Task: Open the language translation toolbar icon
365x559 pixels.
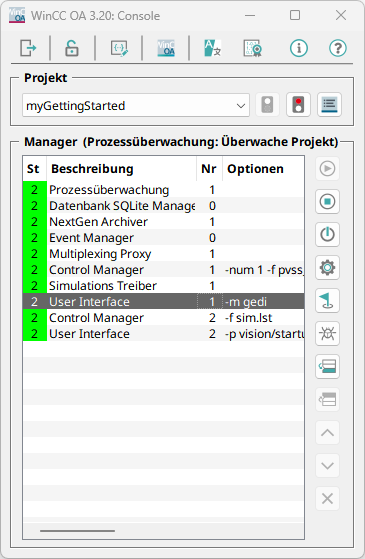Action: tap(213, 48)
